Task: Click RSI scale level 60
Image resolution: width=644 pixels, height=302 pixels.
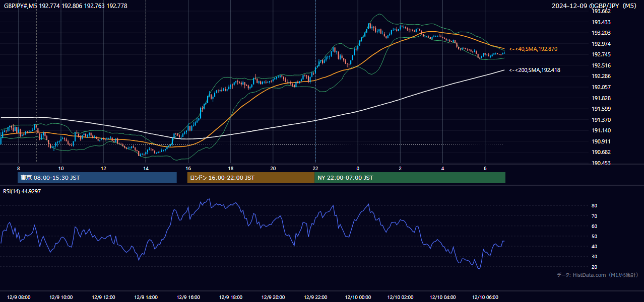Action: tap(594, 226)
